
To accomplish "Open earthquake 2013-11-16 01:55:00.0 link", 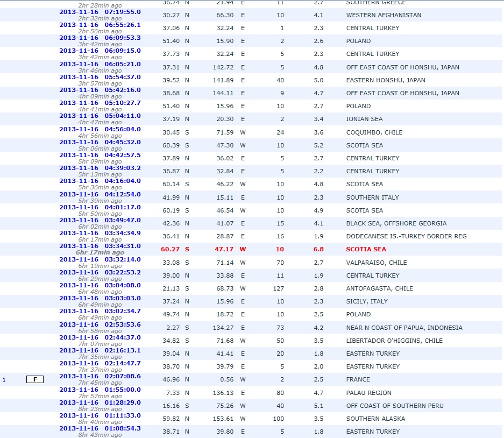I will point(100,390).
